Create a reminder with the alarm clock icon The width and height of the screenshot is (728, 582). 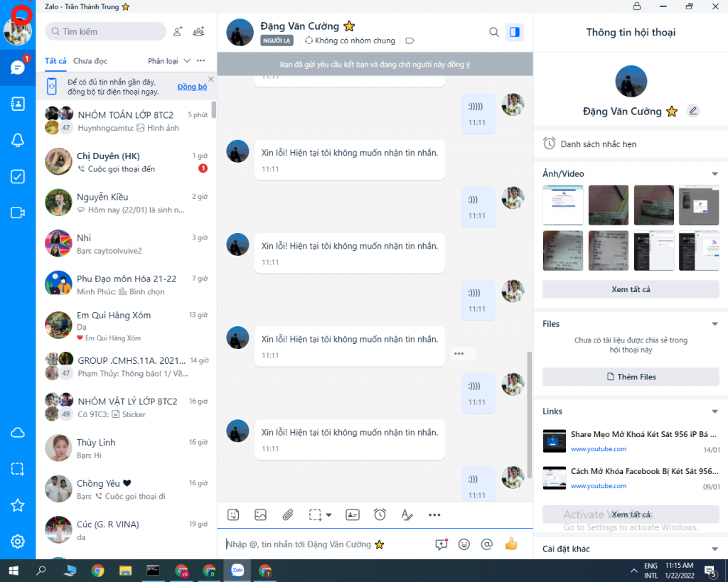pyautogui.click(x=380, y=514)
